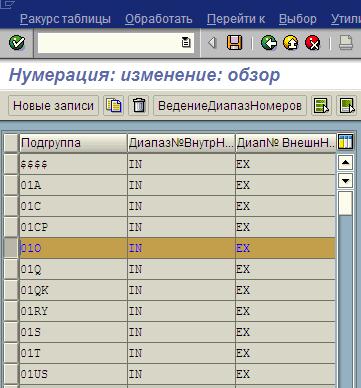Open the Ракурс таблицы menu

click(65, 19)
